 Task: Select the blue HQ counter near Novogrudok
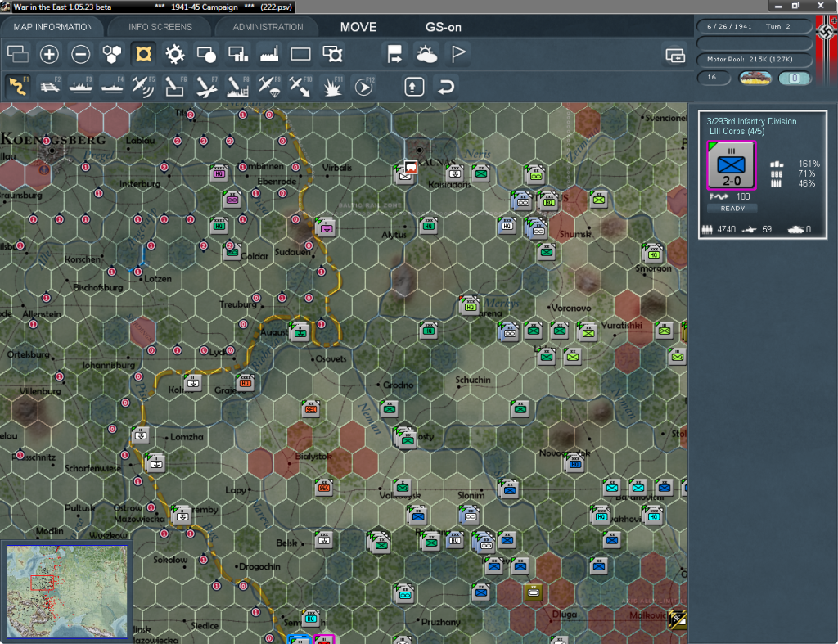tap(575, 463)
